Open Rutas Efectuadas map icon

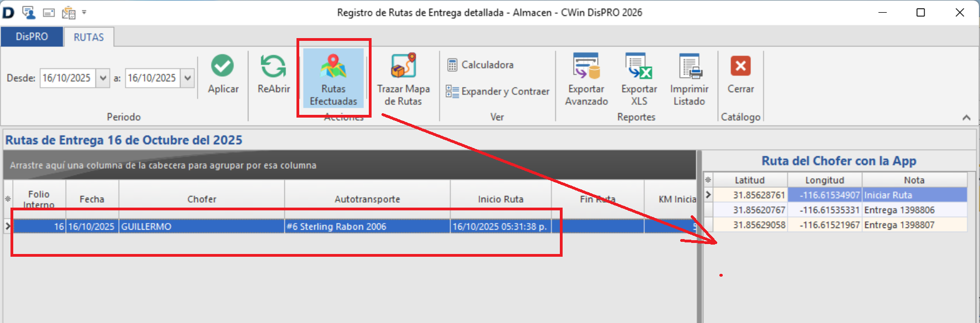click(x=333, y=66)
